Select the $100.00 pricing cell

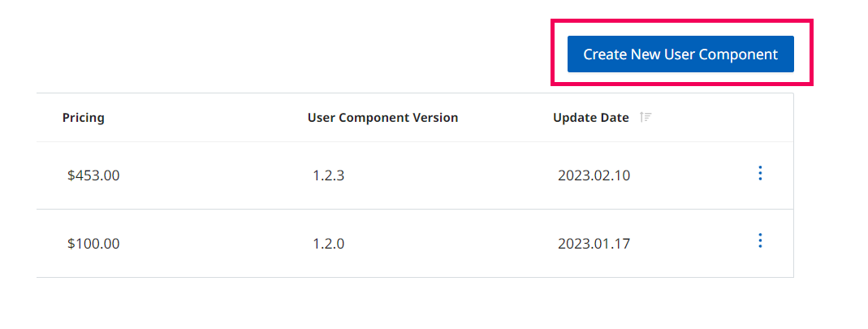tap(93, 244)
